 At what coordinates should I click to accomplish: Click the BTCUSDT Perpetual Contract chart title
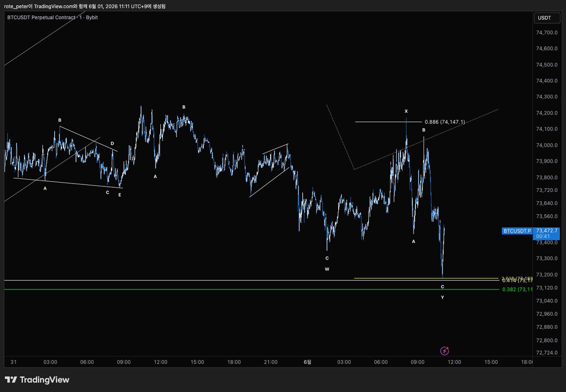pos(53,17)
